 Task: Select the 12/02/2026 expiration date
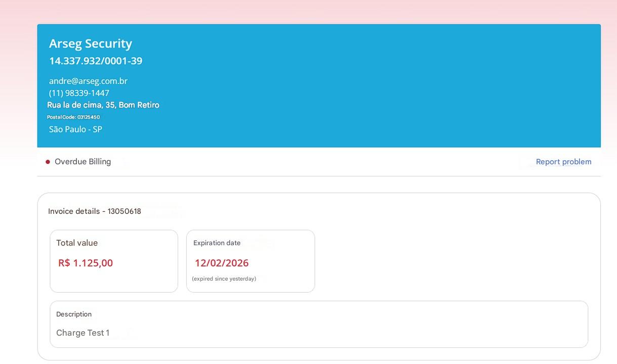(222, 263)
